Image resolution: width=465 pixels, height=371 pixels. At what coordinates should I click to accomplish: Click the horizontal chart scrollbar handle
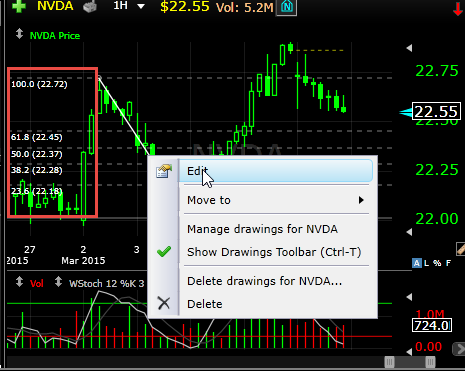pos(410,362)
